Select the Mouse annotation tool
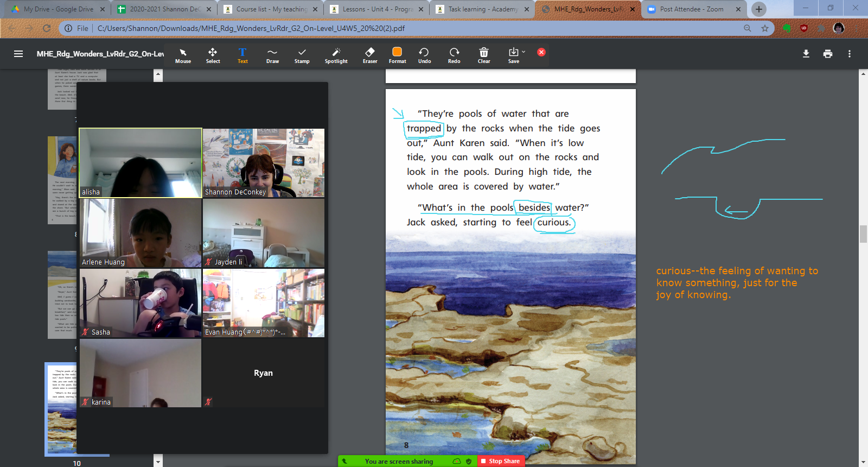The image size is (868, 467). click(x=183, y=55)
